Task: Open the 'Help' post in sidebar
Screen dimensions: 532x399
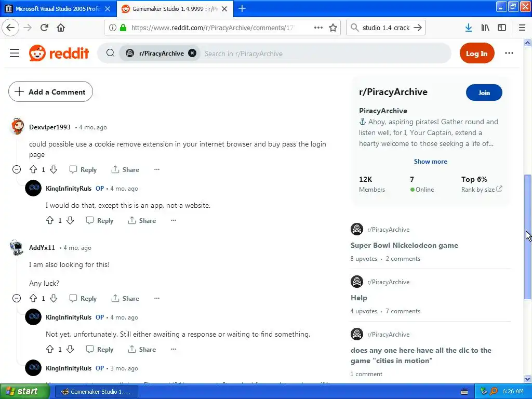Action: coord(358,298)
